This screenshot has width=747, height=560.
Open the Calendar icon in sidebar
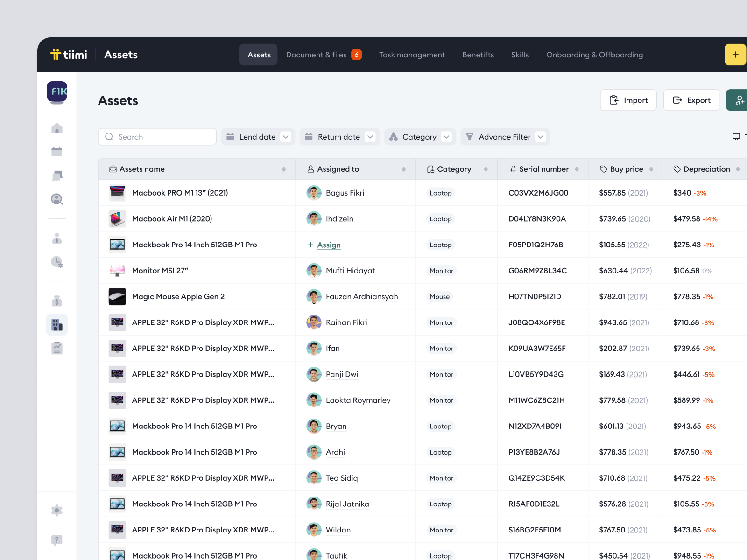[56, 151]
